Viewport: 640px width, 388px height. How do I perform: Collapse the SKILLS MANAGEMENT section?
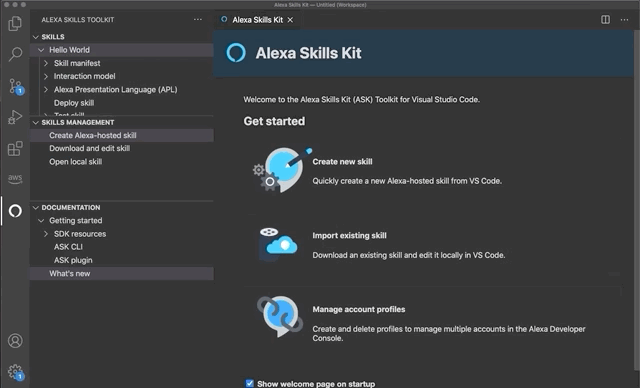36,122
